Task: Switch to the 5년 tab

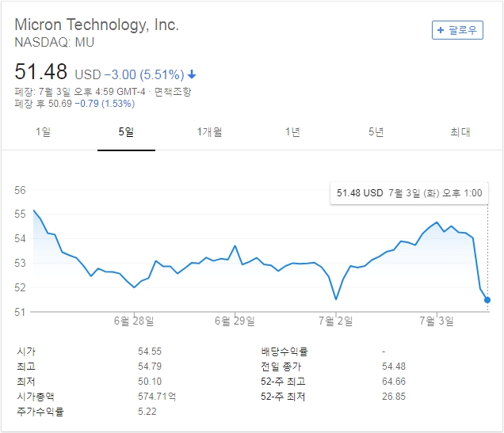Action: (376, 132)
